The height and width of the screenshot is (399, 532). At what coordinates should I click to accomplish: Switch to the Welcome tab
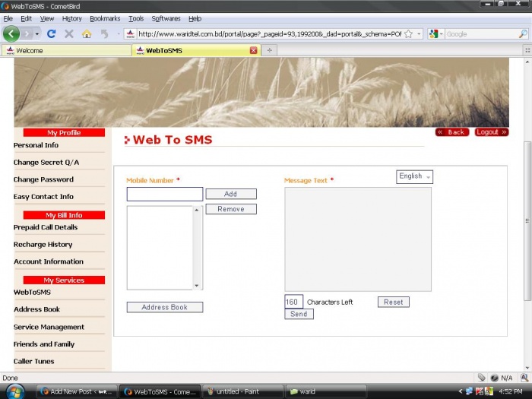coord(67,51)
